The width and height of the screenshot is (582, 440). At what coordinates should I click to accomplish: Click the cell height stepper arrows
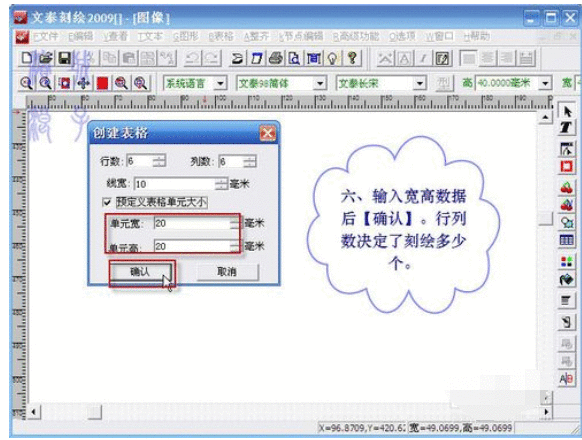click(235, 246)
